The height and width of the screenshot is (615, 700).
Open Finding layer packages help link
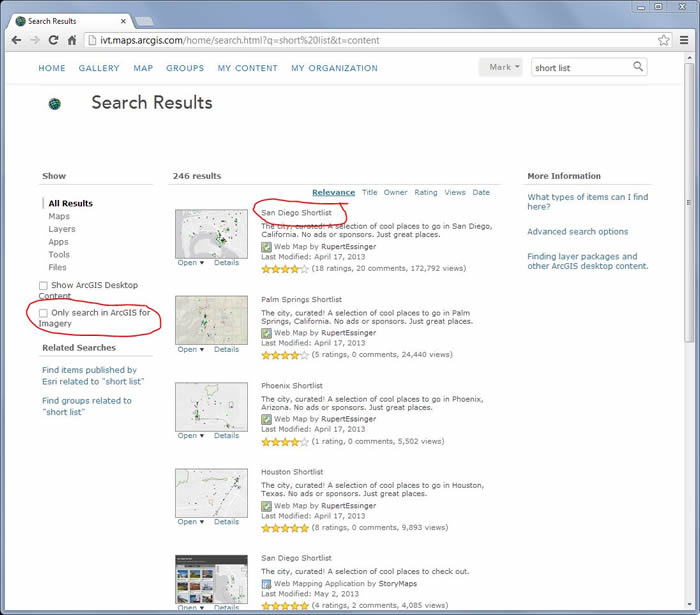(588, 261)
